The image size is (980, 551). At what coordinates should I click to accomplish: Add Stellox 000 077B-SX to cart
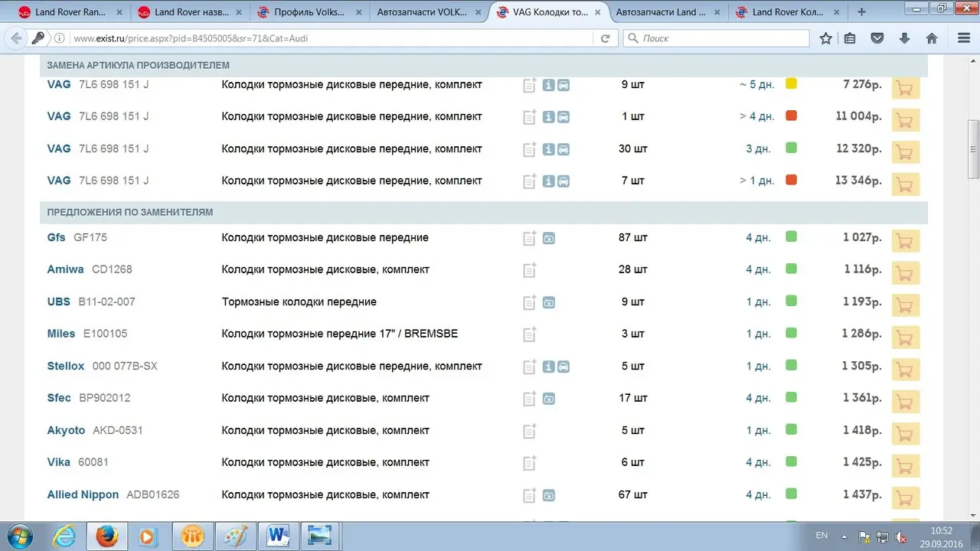click(906, 369)
